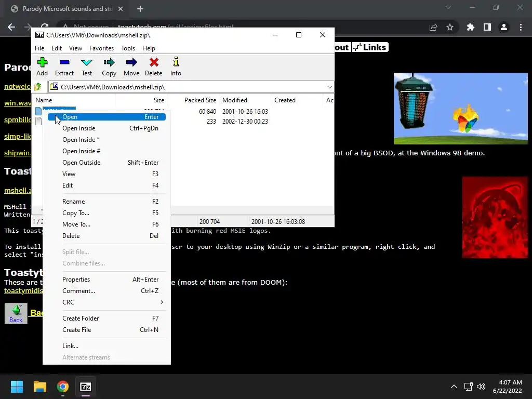Click the red burning MSIE image
This screenshot has width=532, height=399.
coord(495,217)
